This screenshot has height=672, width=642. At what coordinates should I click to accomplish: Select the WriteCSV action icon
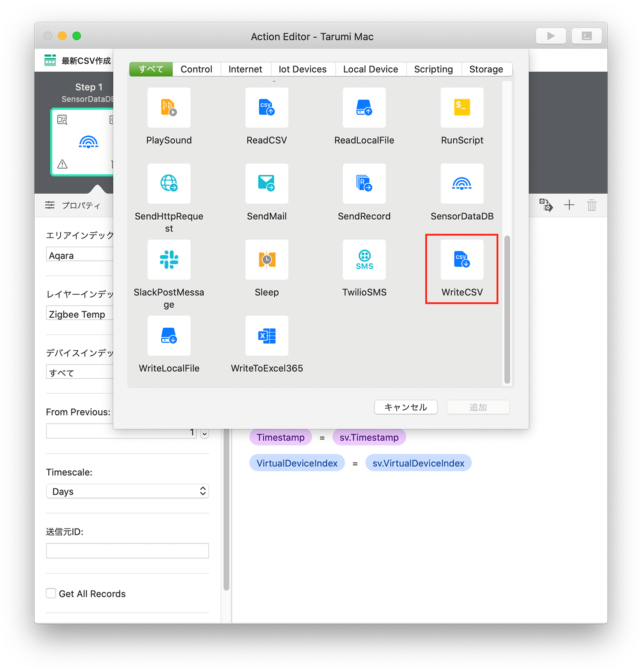462,260
